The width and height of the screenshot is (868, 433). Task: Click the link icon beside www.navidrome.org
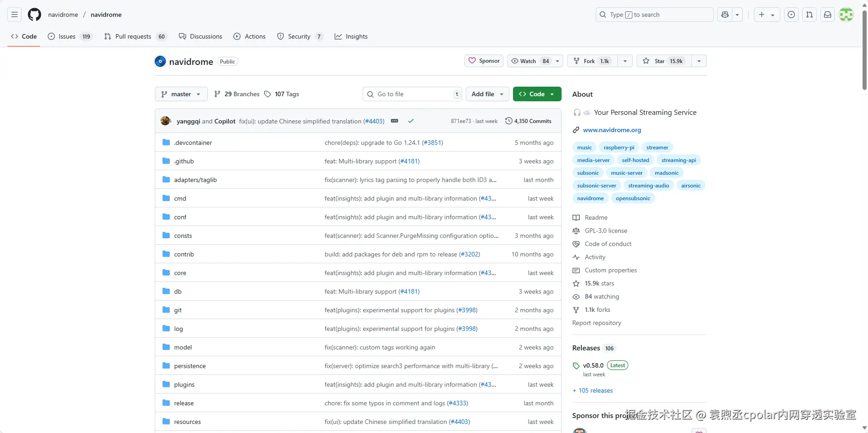[x=576, y=130]
